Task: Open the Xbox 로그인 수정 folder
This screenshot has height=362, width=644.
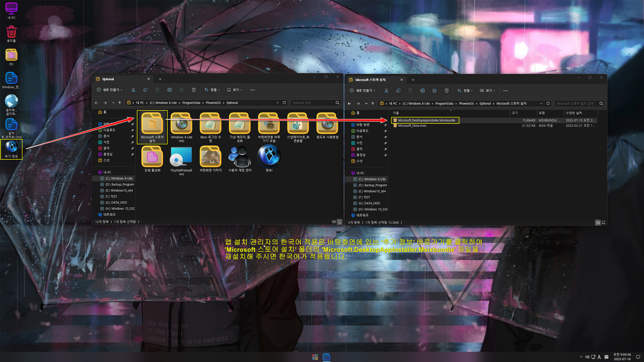Action: click(211, 127)
